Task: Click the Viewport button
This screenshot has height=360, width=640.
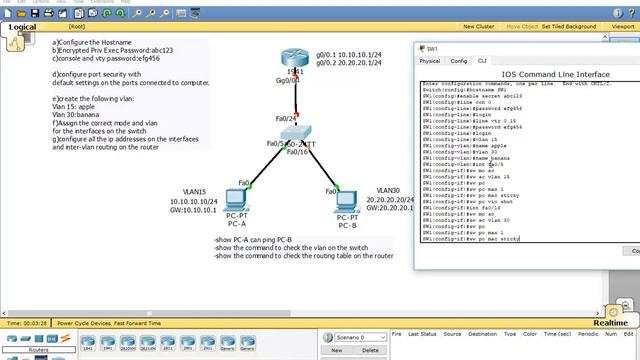Action: (x=623, y=27)
